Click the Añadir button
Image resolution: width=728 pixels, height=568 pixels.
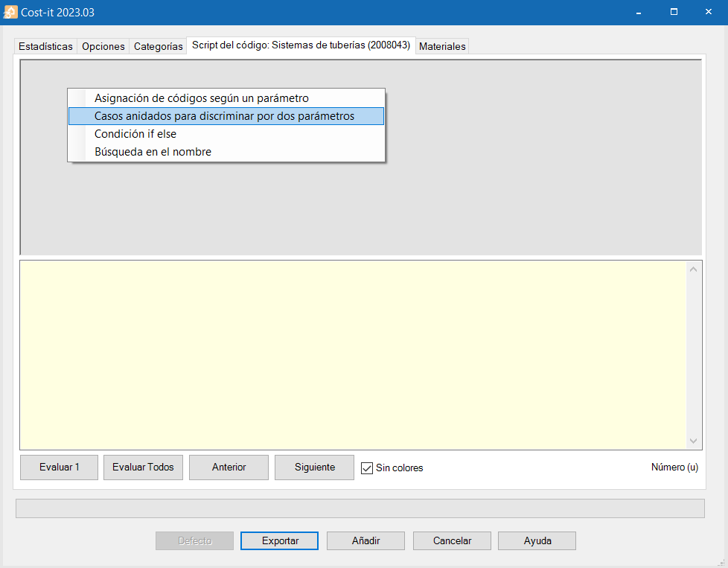(365, 541)
